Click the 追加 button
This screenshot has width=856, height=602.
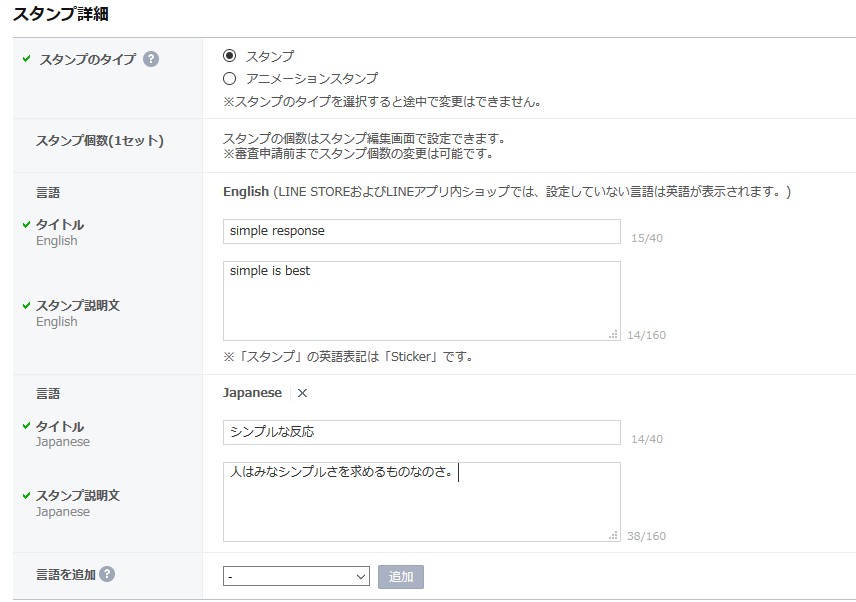(x=401, y=576)
